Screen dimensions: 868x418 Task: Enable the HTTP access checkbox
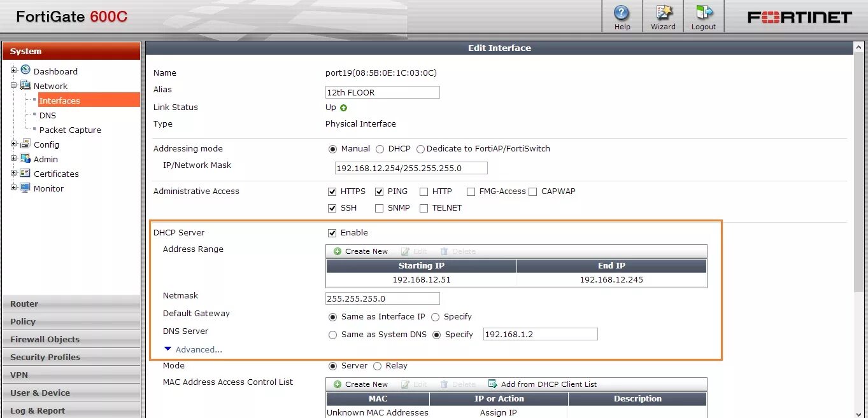tap(423, 192)
